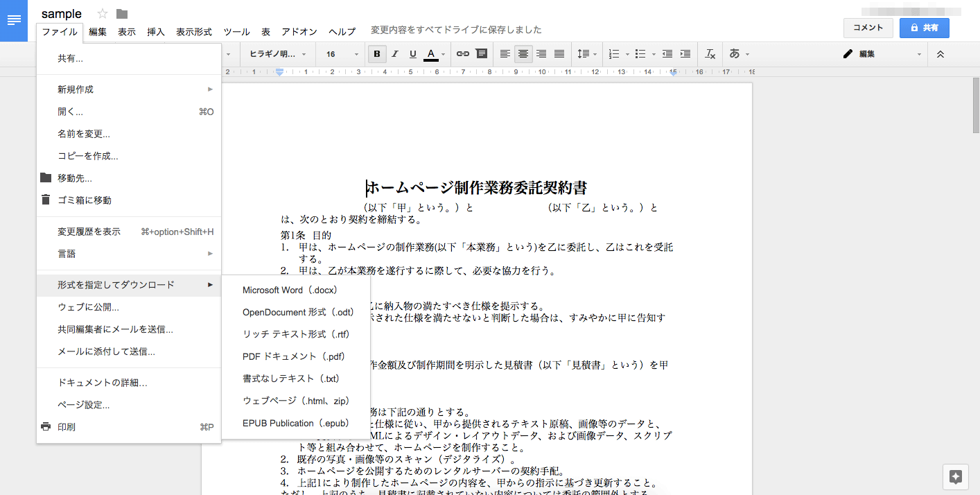This screenshot has height=495, width=980.
Task: Open ドキュメントの詳細...
Action: pyautogui.click(x=129, y=383)
